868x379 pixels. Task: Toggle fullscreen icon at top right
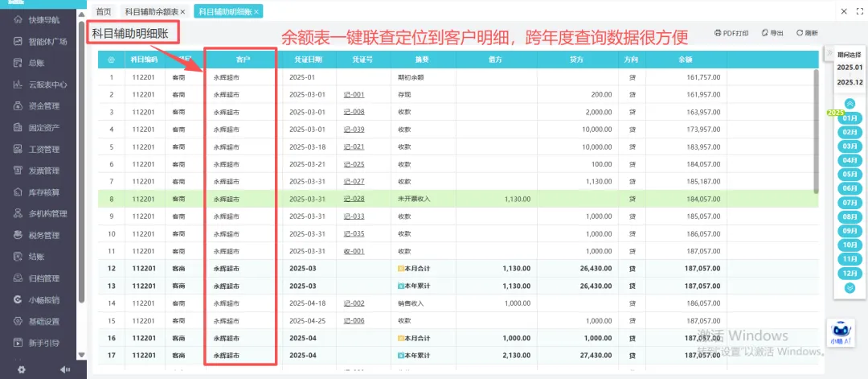(860, 11)
